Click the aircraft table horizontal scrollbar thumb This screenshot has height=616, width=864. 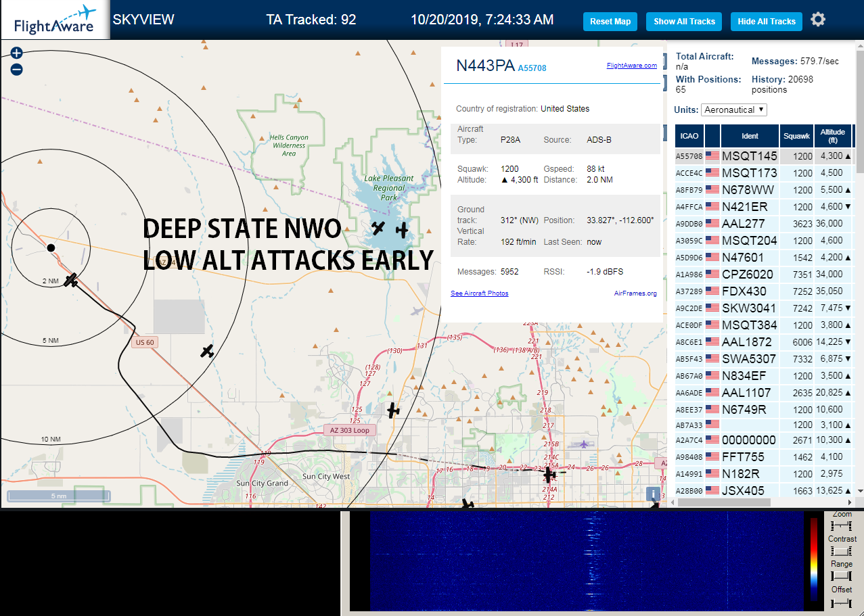point(724,502)
